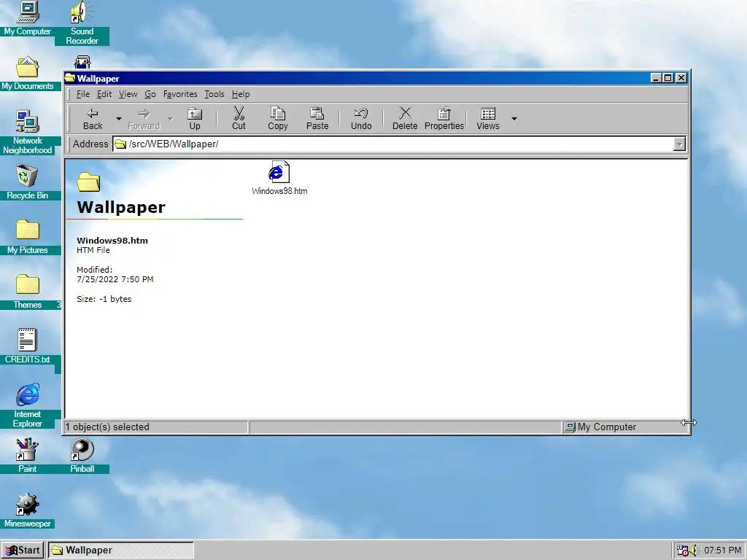Click the Start button
747x560 pixels.
23,550
